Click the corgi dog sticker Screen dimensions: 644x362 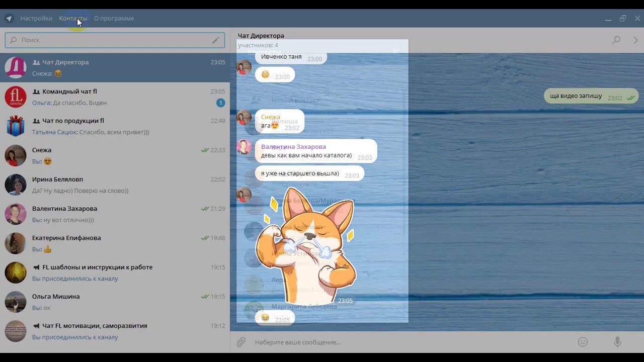coord(305,246)
